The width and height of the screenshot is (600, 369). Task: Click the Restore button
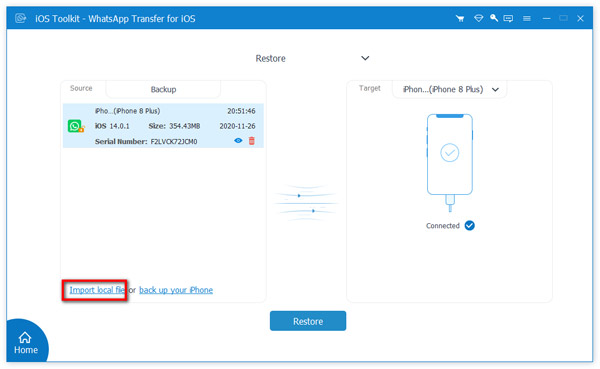(308, 321)
